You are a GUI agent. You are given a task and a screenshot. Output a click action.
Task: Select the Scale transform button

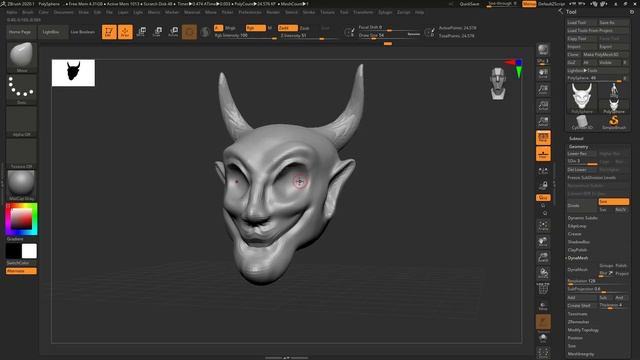[x=157, y=32]
